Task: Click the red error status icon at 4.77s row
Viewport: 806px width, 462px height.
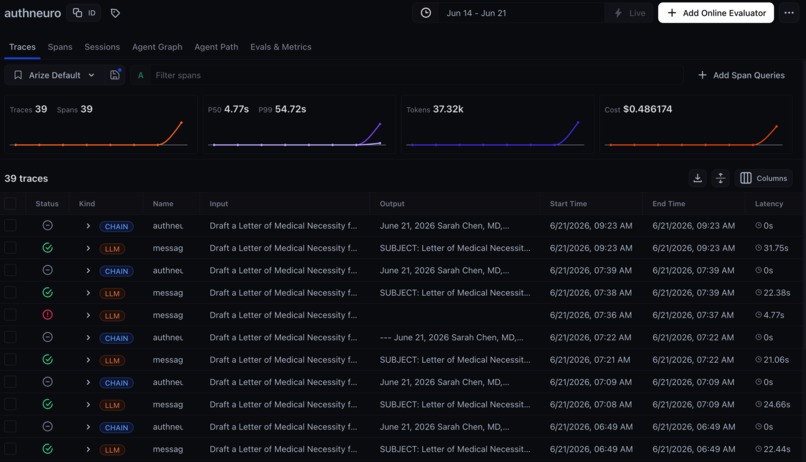Action: [47, 315]
